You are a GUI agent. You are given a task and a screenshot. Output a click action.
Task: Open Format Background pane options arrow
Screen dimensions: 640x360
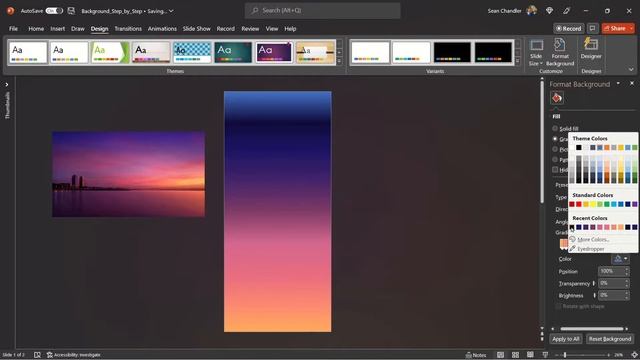click(618, 83)
